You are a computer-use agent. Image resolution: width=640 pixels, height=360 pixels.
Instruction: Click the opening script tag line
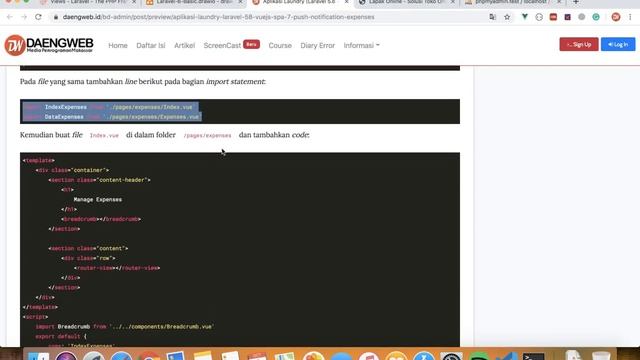tap(36, 317)
